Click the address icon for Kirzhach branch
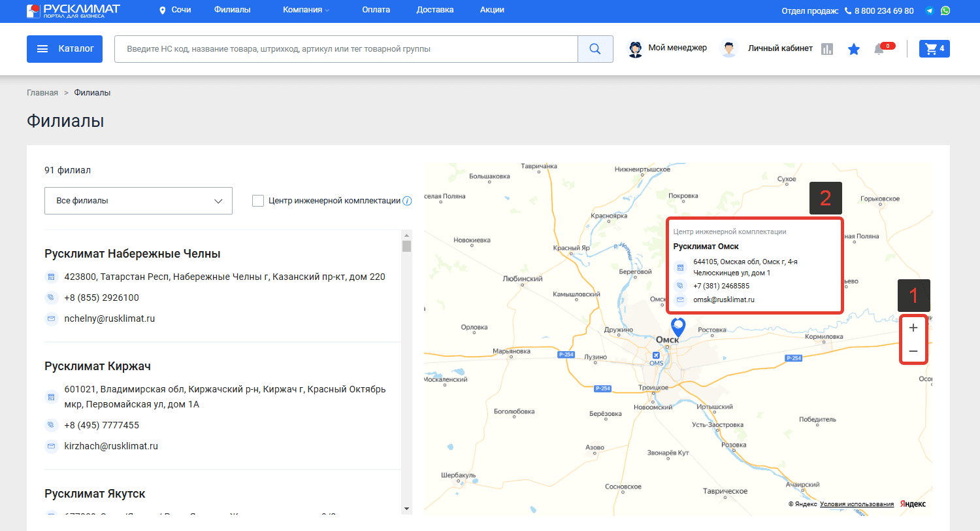 [51, 397]
